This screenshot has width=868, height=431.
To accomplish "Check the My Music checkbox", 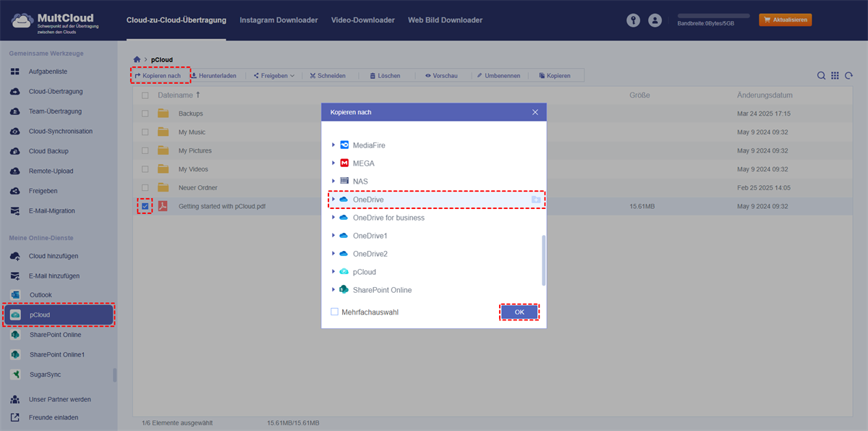I will 145,132.
